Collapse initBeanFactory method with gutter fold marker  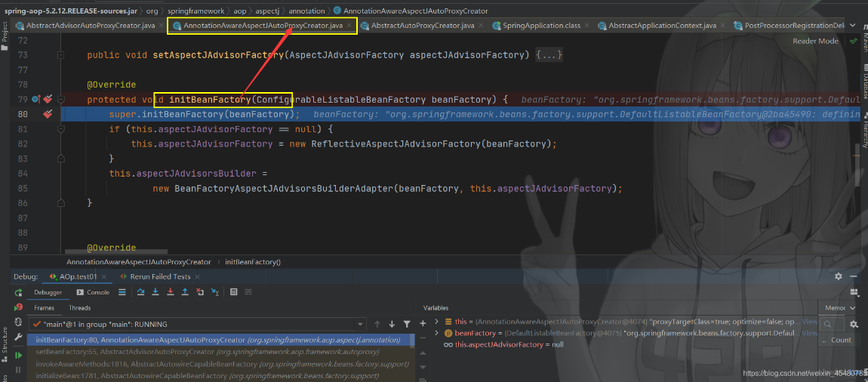[x=61, y=100]
